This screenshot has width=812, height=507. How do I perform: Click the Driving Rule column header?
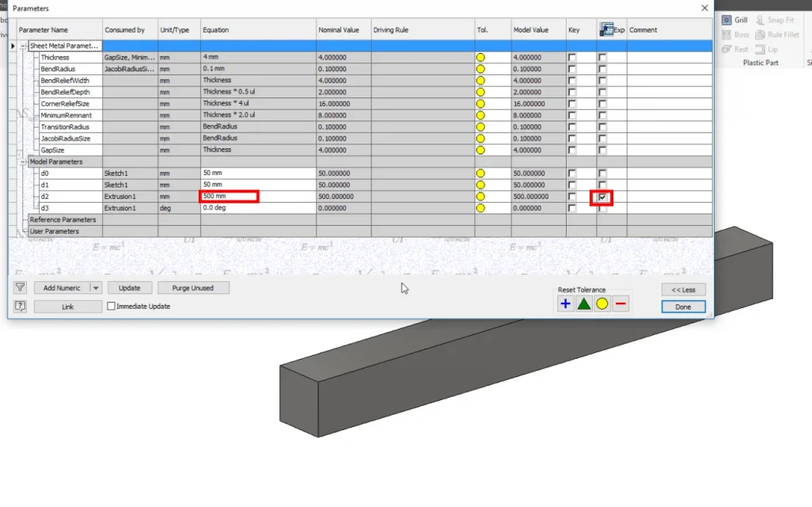pyautogui.click(x=423, y=30)
